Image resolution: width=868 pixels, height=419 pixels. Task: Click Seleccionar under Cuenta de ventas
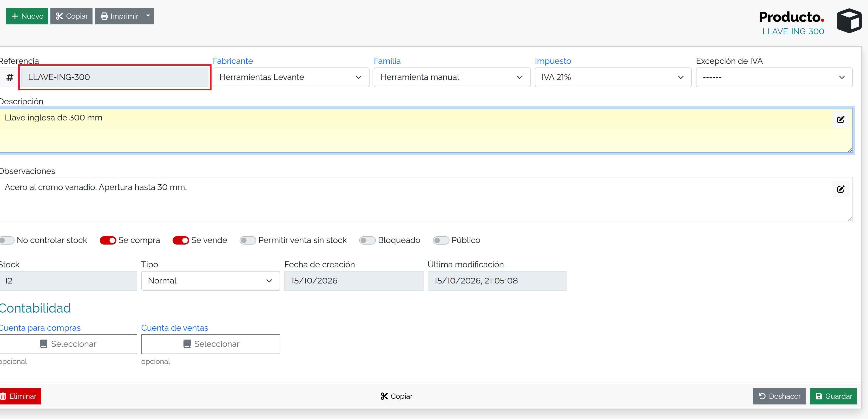coord(211,344)
